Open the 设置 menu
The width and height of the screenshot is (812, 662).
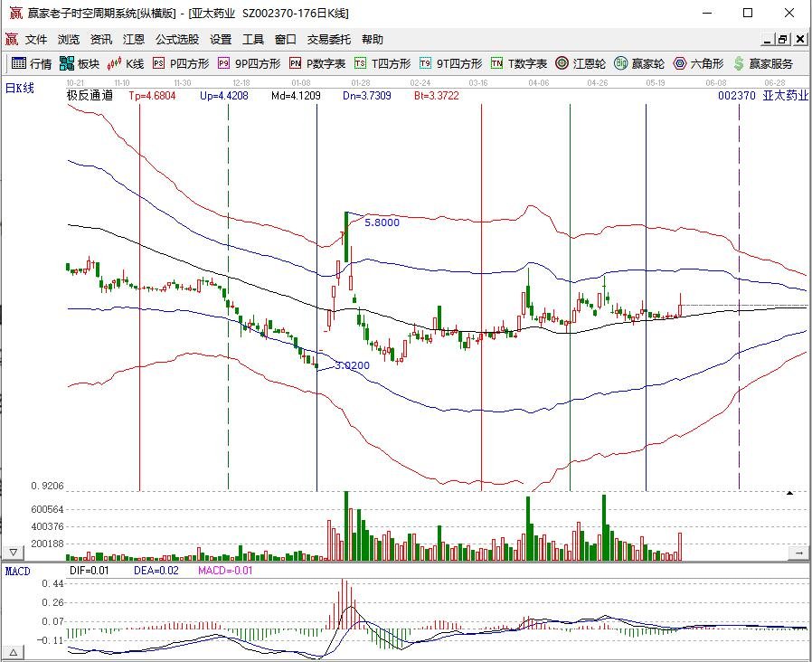click(x=221, y=40)
